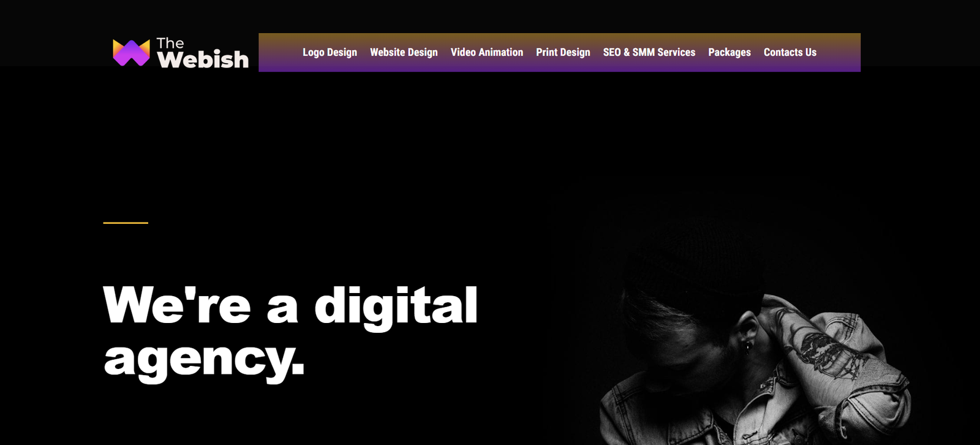Image resolution: width=980 pixels, height=445 pixels.
Task: Click the yellow accent line above the heading
Action: tap(126, 222)
